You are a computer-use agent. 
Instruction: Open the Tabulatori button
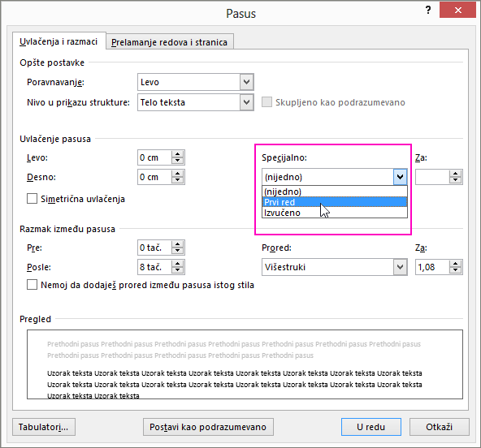pos(44,427)
